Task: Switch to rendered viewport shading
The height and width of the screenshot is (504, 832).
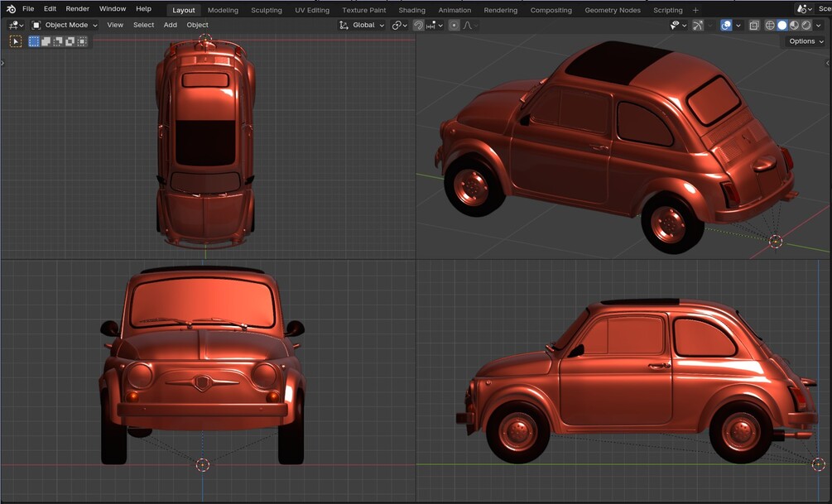Action: tap(806, 26)
